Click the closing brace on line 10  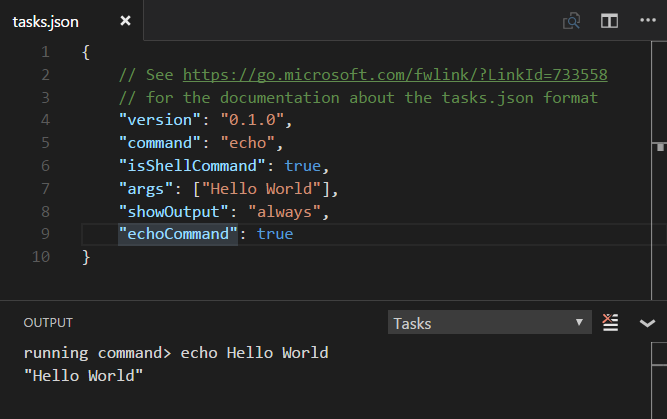86,257
